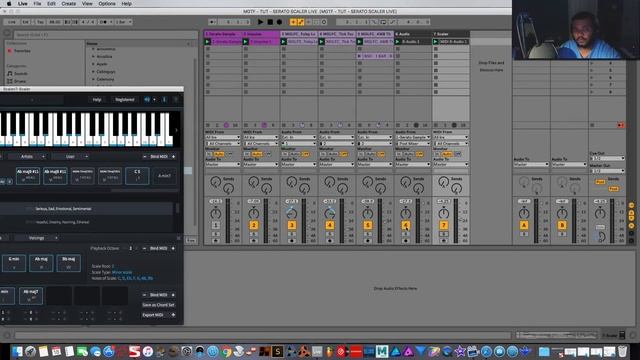Click Save as Chord Set

click(158, 305)
